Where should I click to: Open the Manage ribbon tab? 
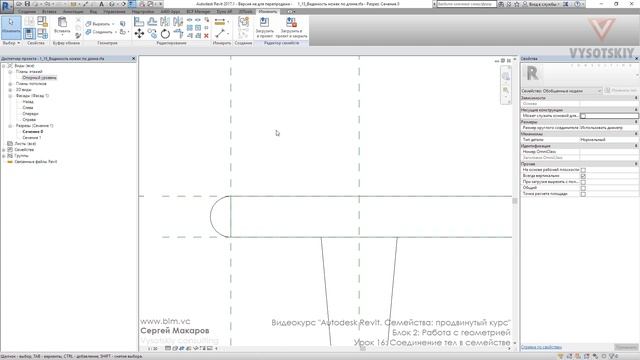114,12
